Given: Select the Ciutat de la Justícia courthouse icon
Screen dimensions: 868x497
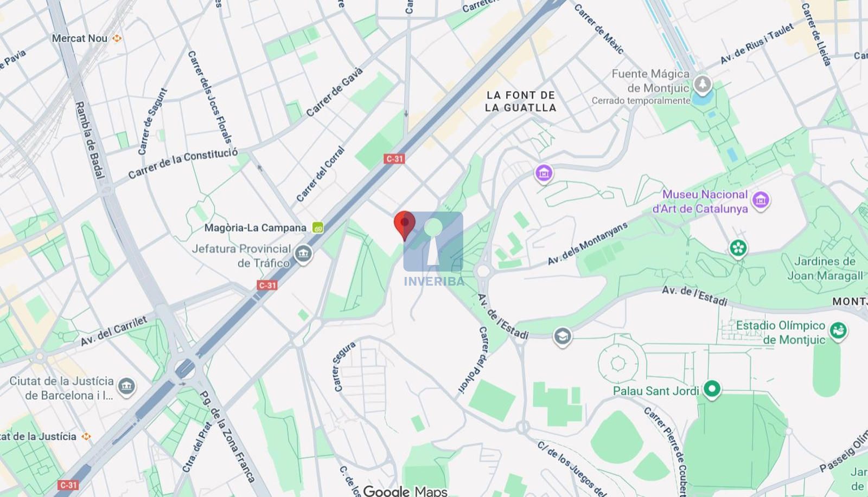Looking at the screenshot, I should [126, 386].
